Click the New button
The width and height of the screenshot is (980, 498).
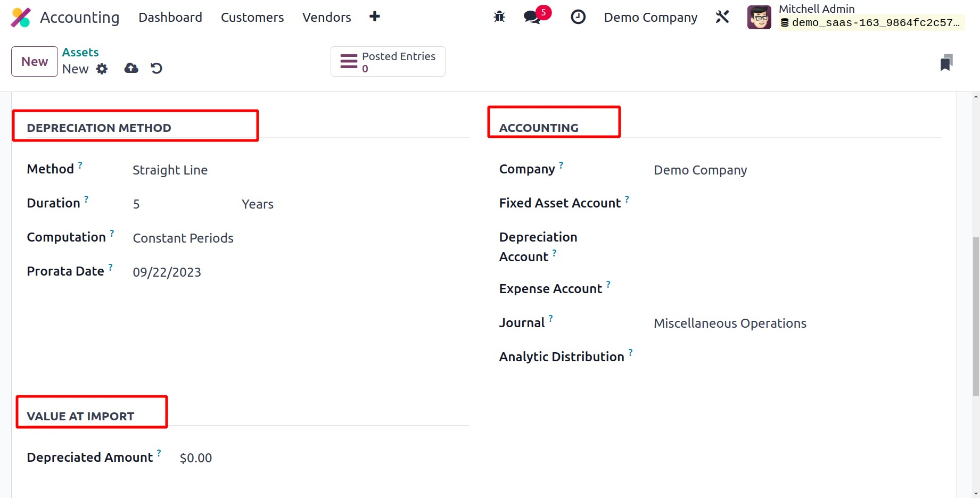point(35,62)
